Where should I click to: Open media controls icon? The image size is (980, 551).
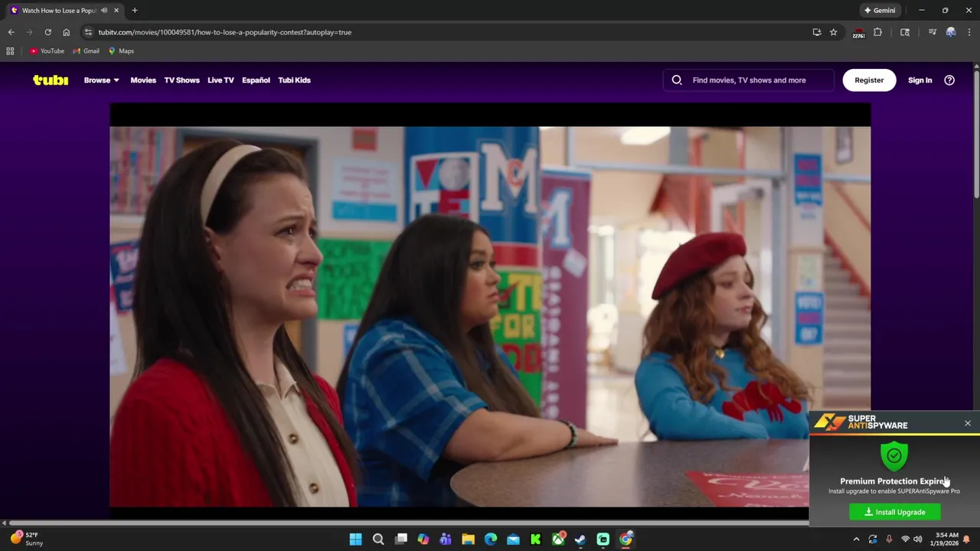tap(933, 32)
